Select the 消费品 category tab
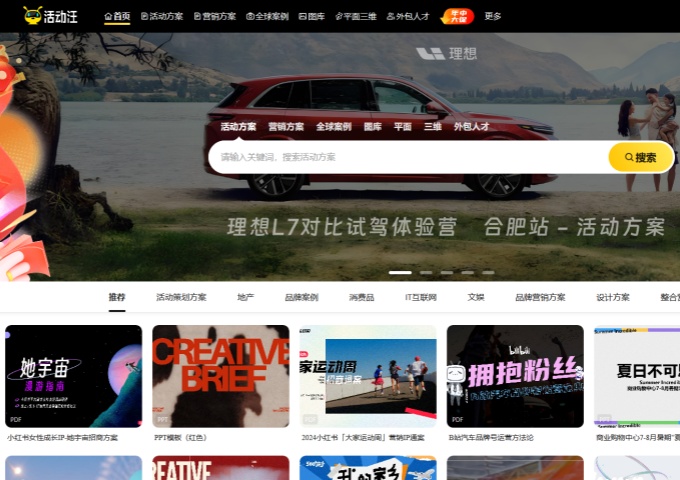Image resolution: width=680 pixels, height=480 pixels. coord(362,297)
